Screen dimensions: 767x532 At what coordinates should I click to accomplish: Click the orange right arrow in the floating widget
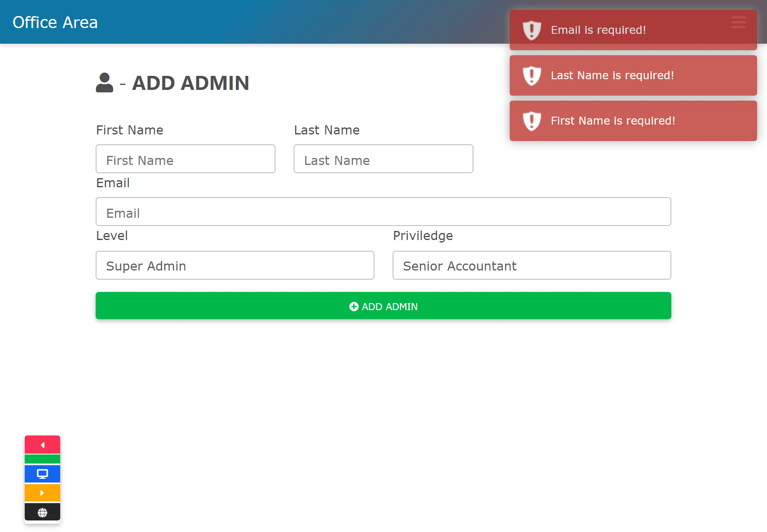pyautogui.click(x=42, y=493)
